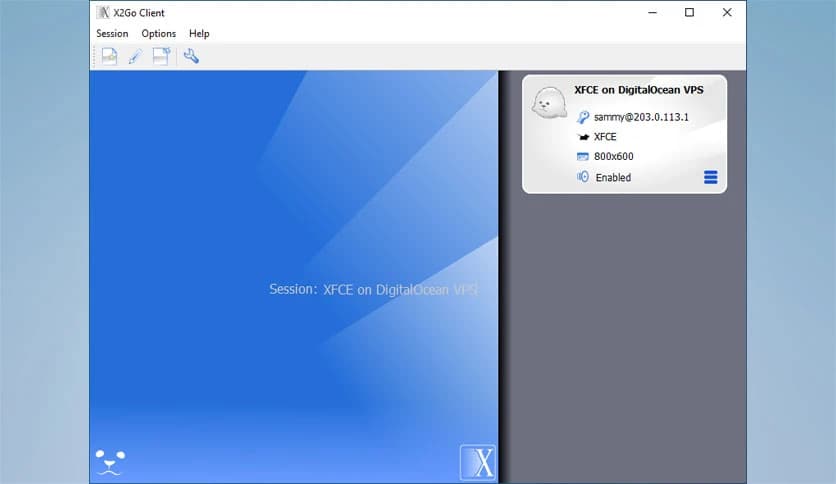
Task: Click the Enabled sound status text
Action: 613,178
